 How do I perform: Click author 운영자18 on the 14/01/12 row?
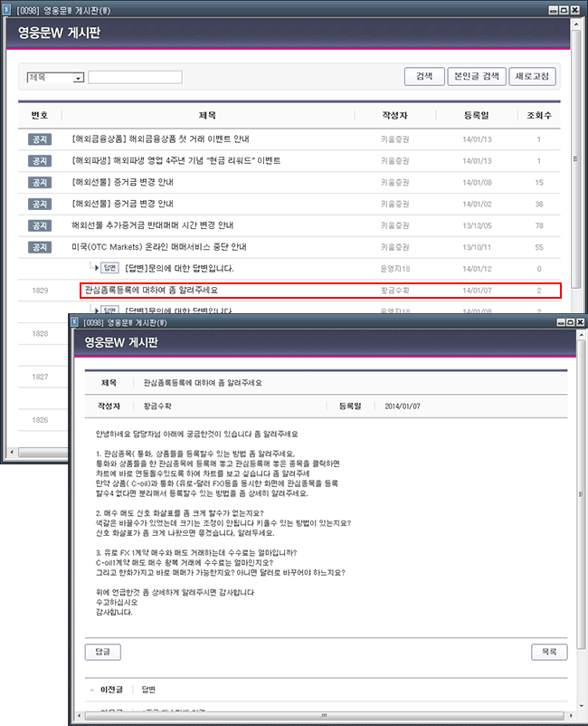394,269
